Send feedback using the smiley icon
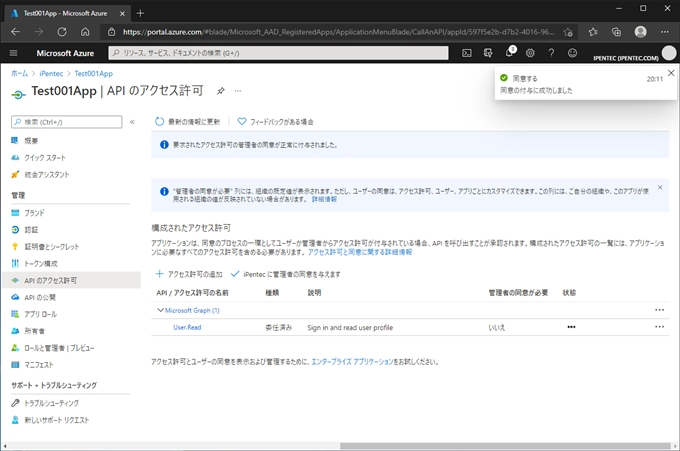Viewport: 680px width, 451px height. [x=572, y=53]
